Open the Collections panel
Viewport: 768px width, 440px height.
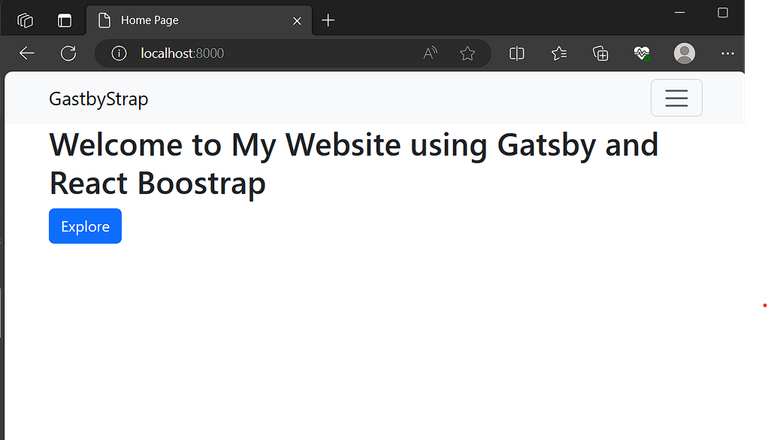[x=601, y=53]
